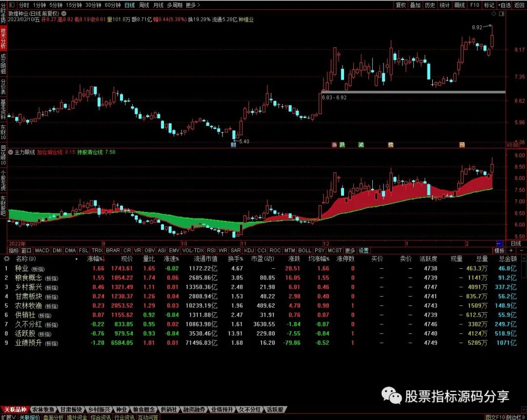Zoom in chart with plus button

511,250
